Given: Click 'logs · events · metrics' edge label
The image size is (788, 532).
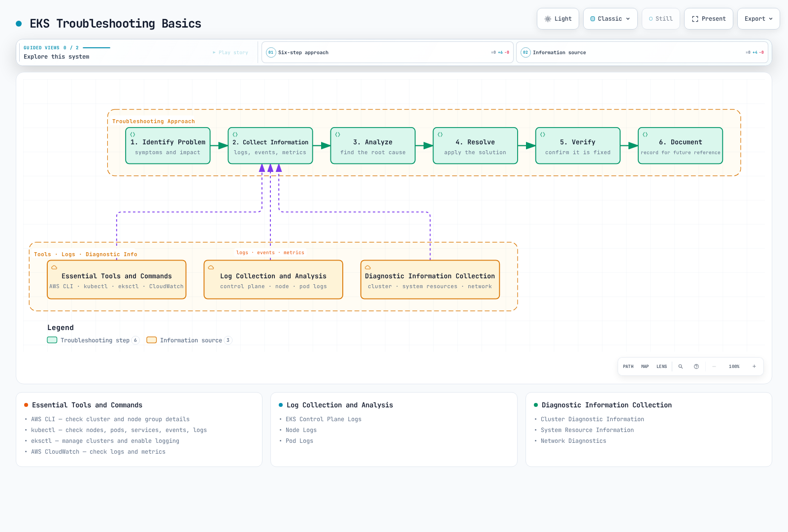Looking at the screenshot, I should 270,253.
